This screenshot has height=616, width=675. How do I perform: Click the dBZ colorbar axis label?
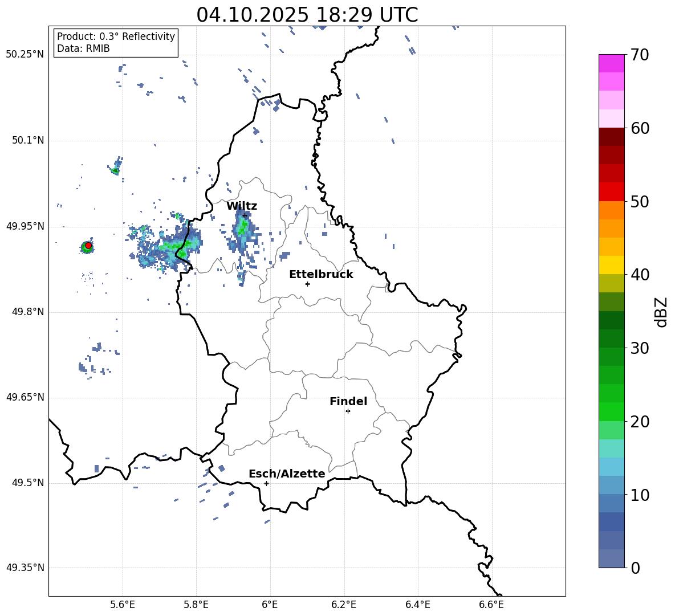click(662, 312)
